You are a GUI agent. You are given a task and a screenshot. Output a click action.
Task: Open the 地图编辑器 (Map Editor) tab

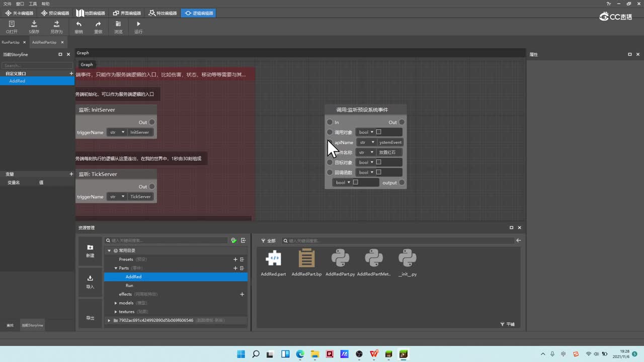coord(91,13)
